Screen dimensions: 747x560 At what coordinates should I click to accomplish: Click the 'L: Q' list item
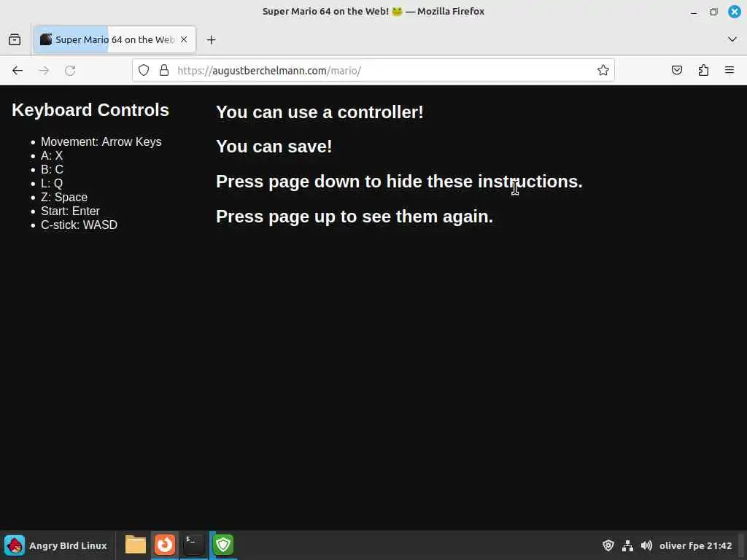(52, 183)
